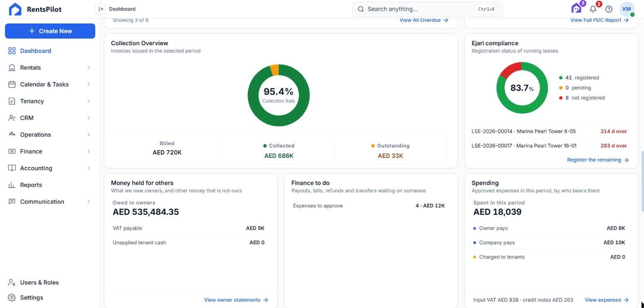Click the Rentals building icon
Image resolution: width=644 pixels, height=308 pixels.
click(12, 67)
